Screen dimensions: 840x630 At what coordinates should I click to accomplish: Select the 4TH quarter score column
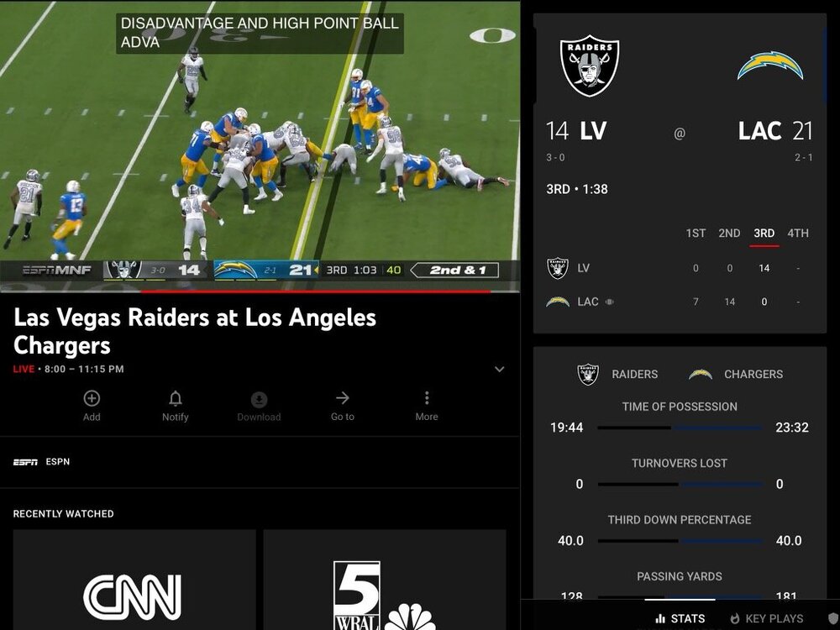tap(798, 234)
